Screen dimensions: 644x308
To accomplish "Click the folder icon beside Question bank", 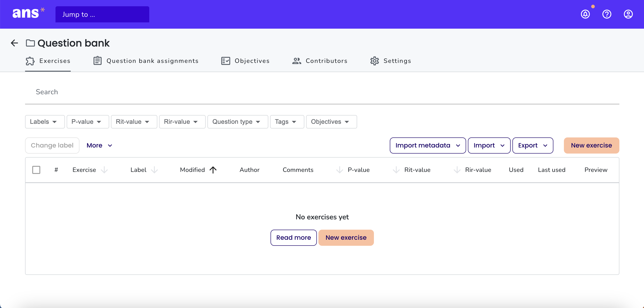I will click(x=30, y=43).
